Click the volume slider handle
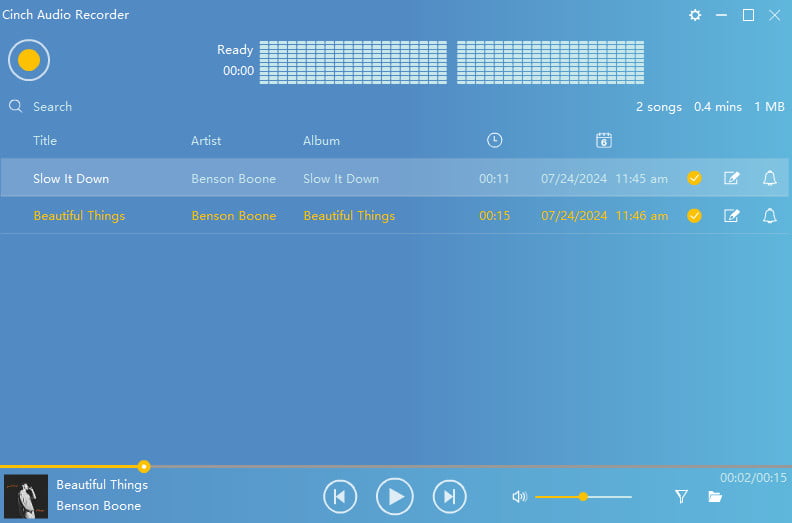This screenshot has height=523, width=792. click(x=583, y=497)
